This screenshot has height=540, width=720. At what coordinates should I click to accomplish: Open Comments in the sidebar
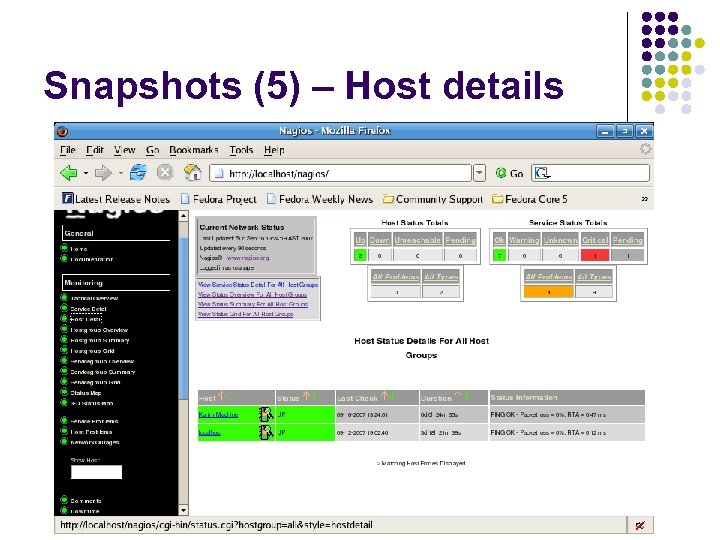(86, 501)
